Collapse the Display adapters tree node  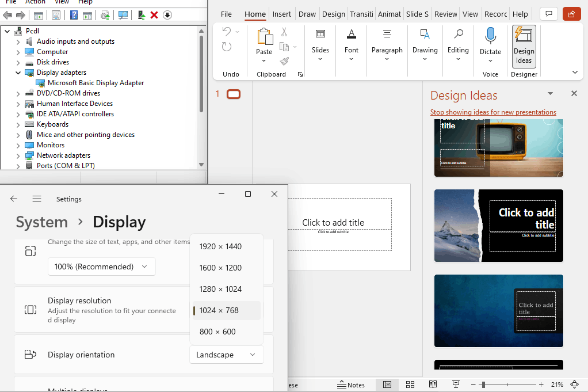coord(17,73)
